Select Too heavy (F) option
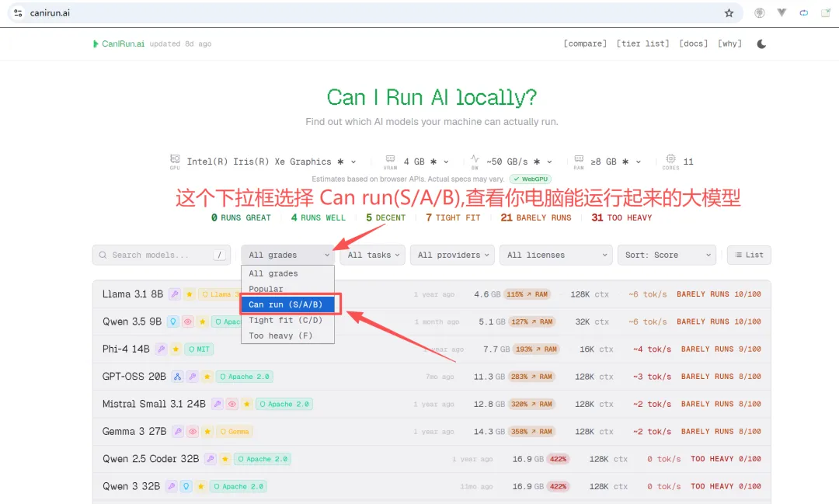Viewport: 839px width, 504px height. click(x=288, y=335)
